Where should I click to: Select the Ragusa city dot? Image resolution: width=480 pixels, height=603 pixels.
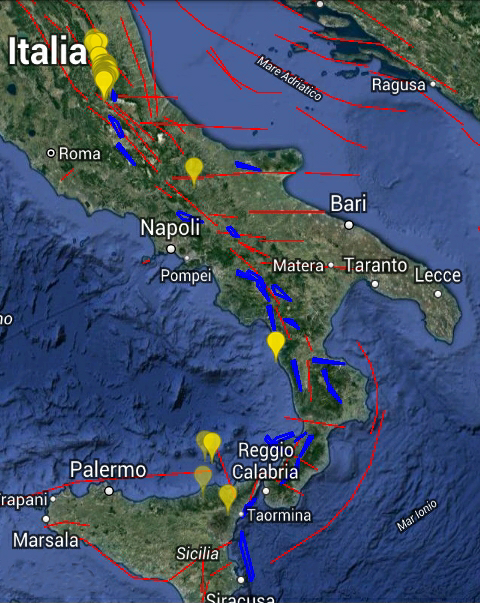pyautogui.click(x=433, y=83)
